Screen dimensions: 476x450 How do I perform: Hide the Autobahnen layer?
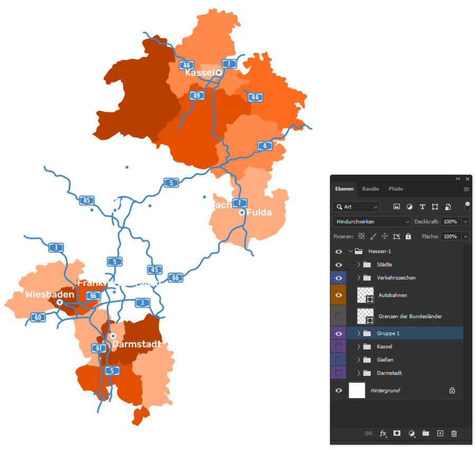tap(338, 295)
